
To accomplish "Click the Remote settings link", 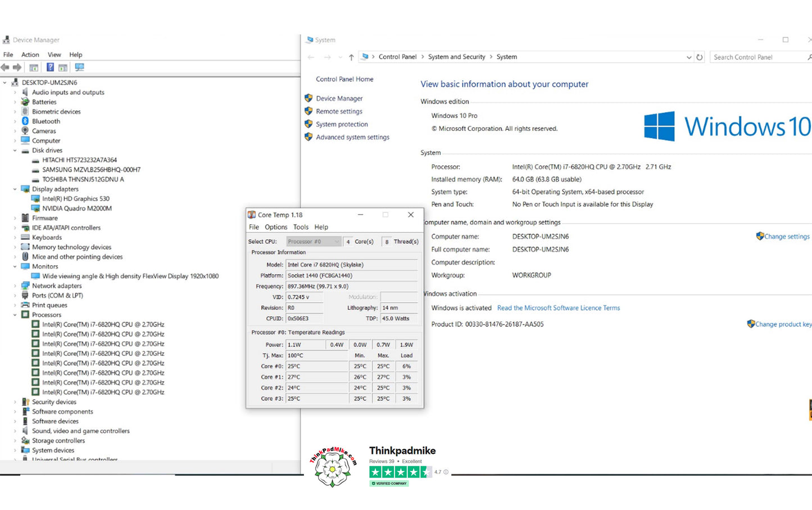I will pos(339,111).
